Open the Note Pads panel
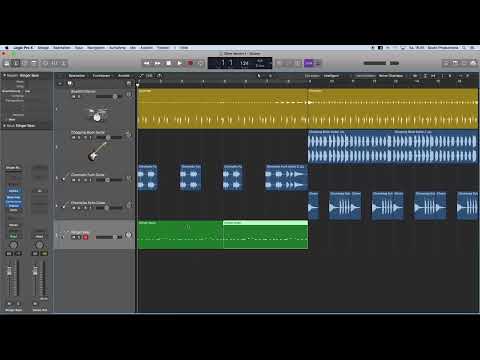The image size is (480, 360). [x=455, y=63]
